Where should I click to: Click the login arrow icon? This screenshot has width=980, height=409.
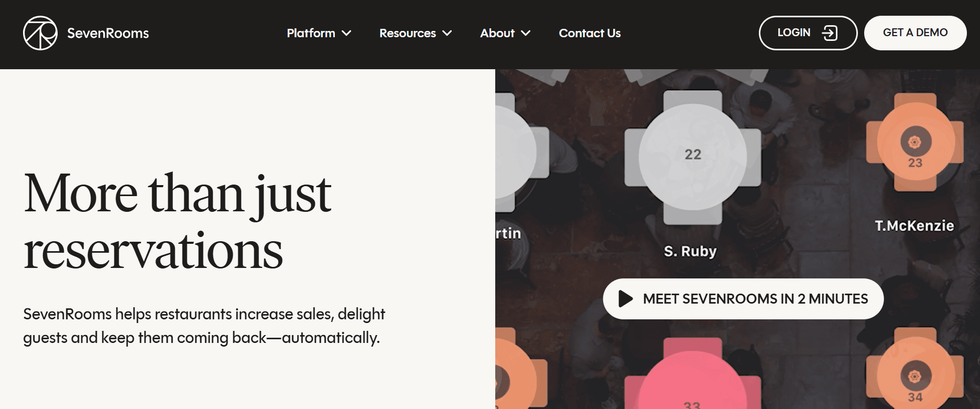click(x=830, y=33)
